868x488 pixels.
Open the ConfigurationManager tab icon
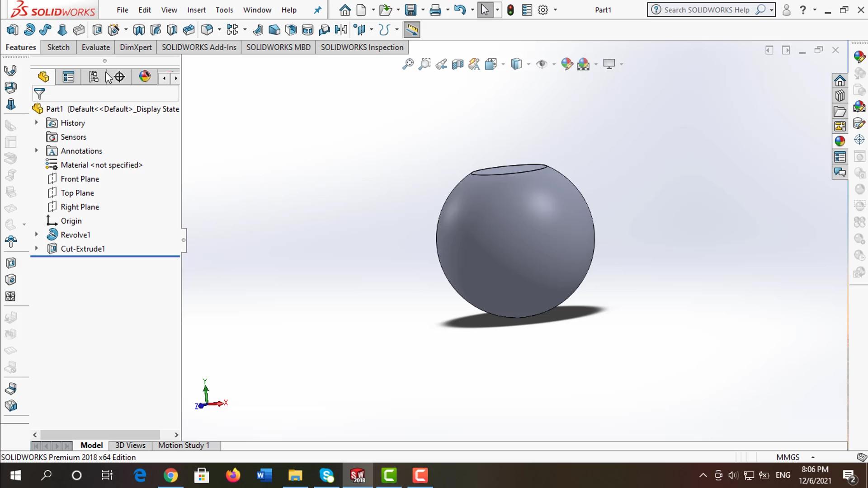[94, 77]
